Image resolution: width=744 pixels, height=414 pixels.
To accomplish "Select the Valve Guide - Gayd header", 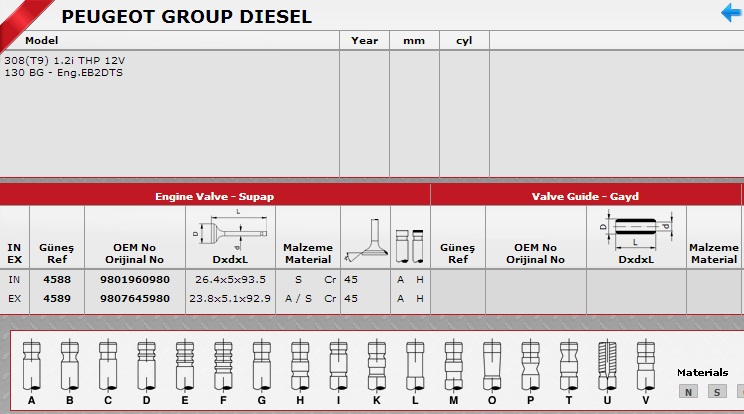I will point(586,196).
